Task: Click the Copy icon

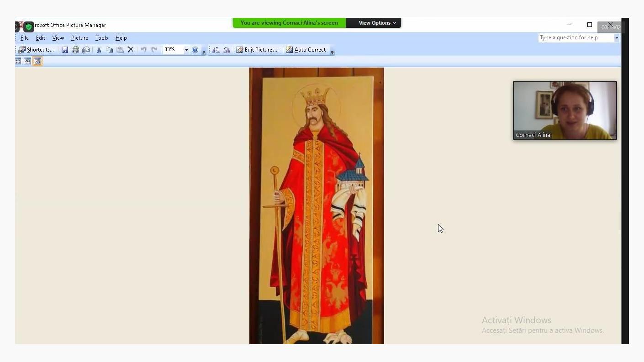Action: [109, 49]
